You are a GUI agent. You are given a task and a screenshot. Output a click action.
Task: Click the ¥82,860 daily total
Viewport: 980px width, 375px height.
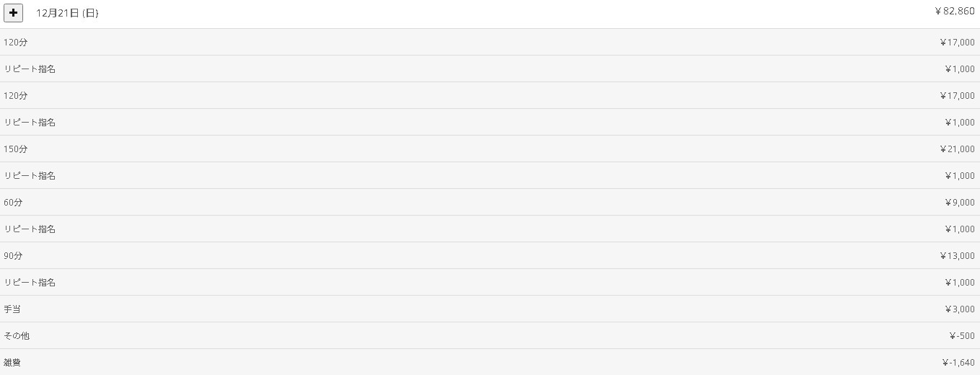click(954, 11)
